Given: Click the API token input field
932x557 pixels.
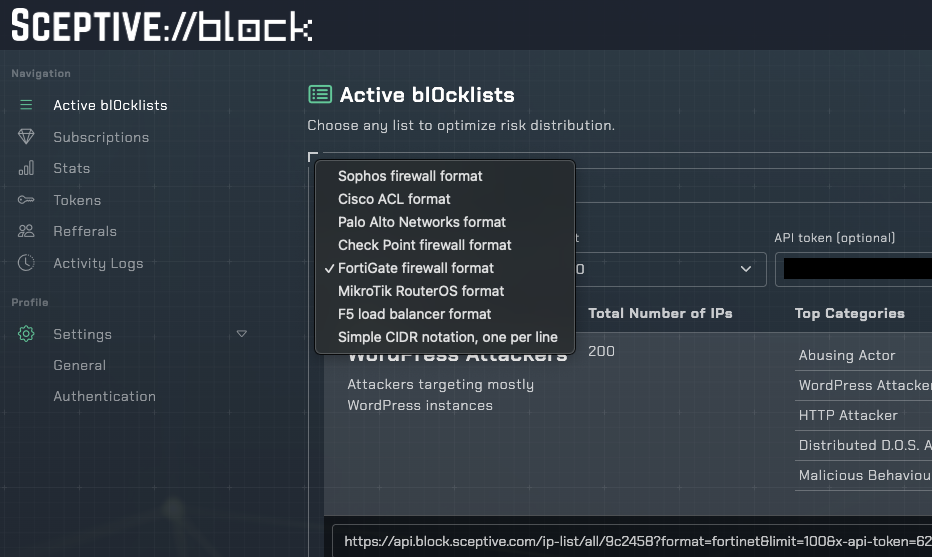Looking at the screenshot, I should (x=856, y=269).
